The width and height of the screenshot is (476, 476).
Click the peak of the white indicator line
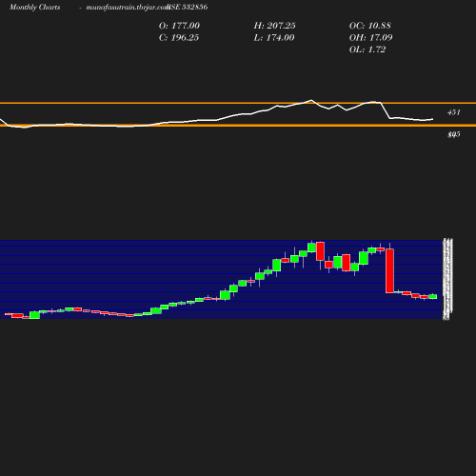coord(311,100)
